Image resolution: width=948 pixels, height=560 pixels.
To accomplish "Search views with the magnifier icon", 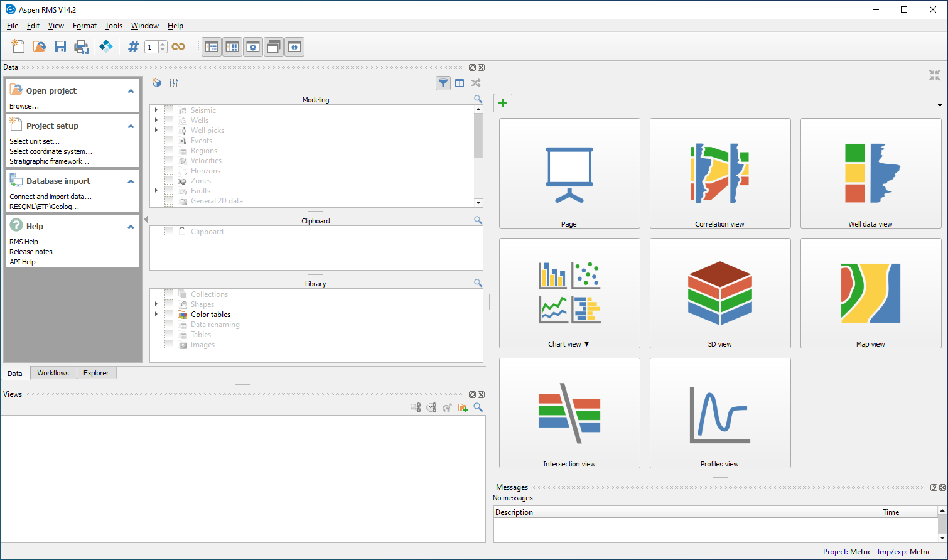I will click(478, 407).
